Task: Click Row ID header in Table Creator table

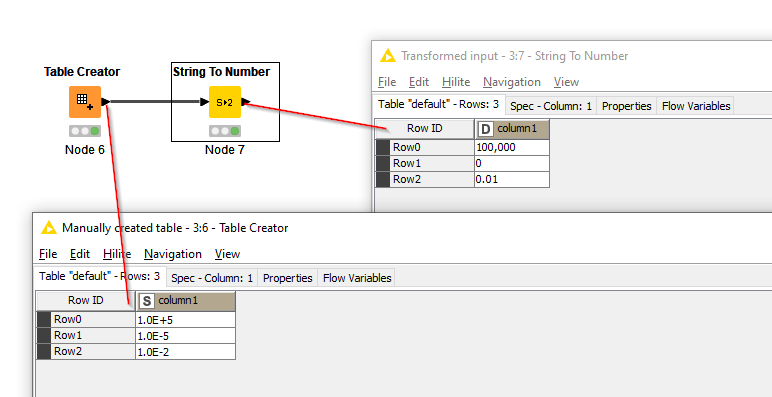Action: click(86, 300)
